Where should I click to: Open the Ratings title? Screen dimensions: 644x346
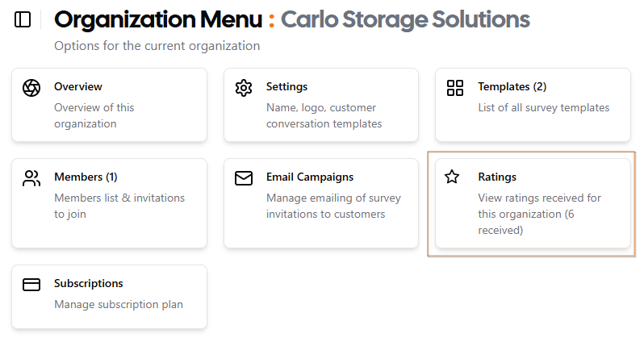(x=497, y=177)
